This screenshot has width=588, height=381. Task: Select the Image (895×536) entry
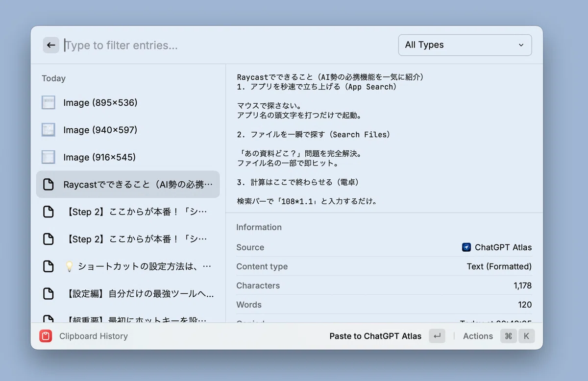127,102
